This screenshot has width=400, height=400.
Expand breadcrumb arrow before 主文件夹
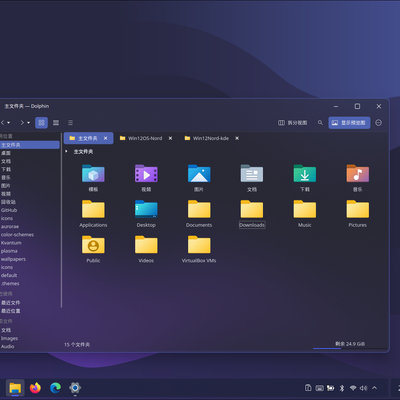click(66, 151)
